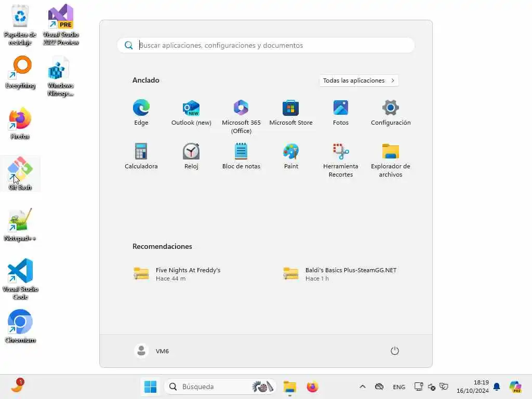Switch the ENG input language indicator
The image size is (532, 399).
click(399, 387)
